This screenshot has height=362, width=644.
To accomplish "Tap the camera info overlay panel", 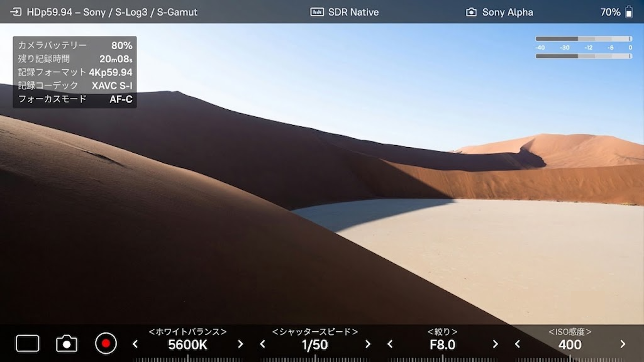I will pyautogui.click(x=75, y=72).
